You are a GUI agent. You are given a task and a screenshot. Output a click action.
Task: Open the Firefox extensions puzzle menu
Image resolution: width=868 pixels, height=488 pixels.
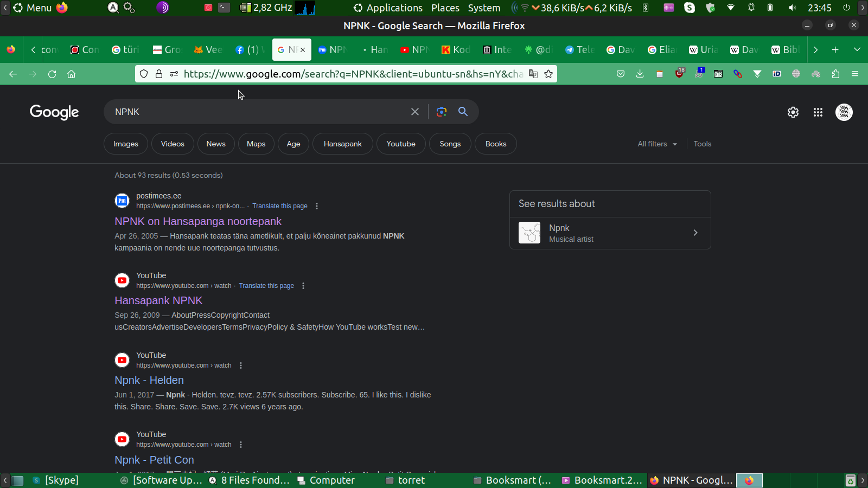[835, 74]
